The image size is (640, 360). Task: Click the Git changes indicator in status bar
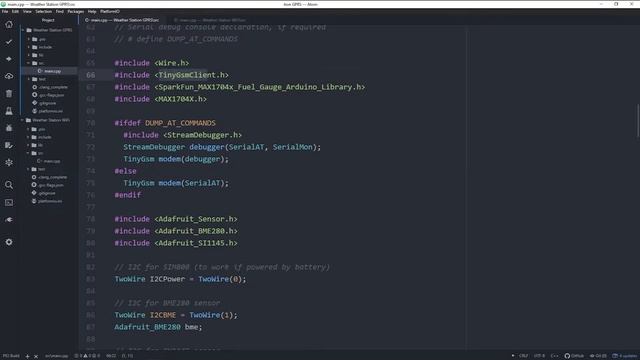coord(598,356)
